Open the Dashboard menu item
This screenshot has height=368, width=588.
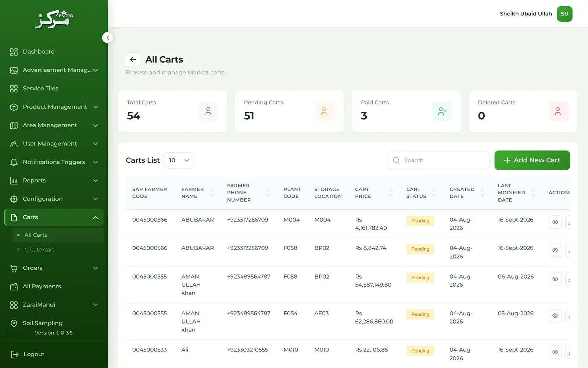point(54,52)
